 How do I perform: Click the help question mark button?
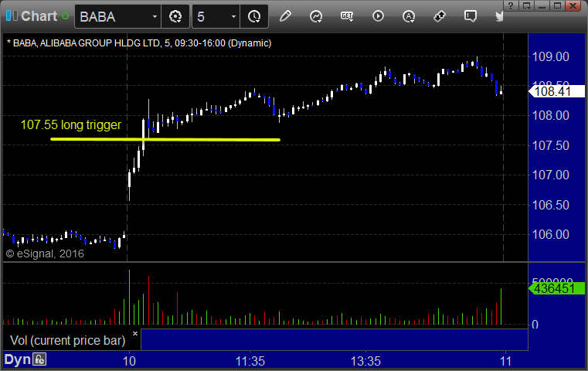tap(511, 5)
